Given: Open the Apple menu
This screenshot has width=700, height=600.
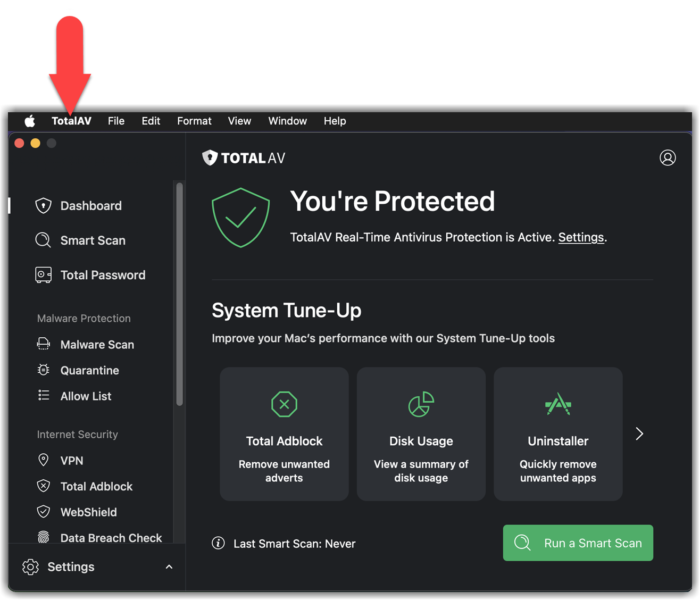Looking at the screenshot, I should click(x=30, y=121).
